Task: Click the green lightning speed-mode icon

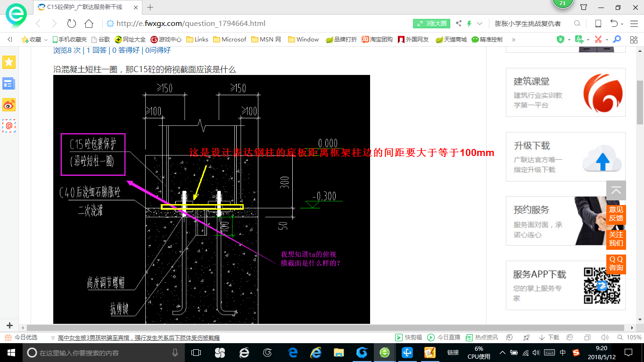Action: pyautogui.click(x=469, y=24)
